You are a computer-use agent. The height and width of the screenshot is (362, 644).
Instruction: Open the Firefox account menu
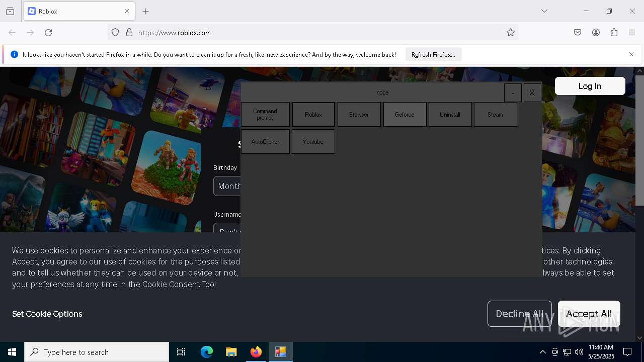(596, 33)
